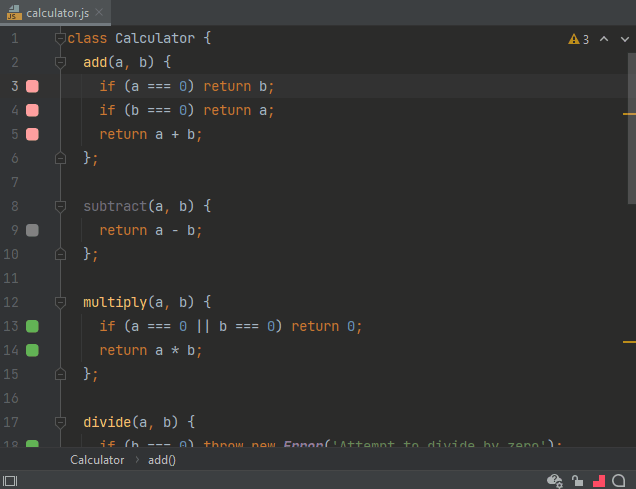Click add() in the breadcrumb bar
The width and height of the screenshot is (636, 489).
coord(161,460)
